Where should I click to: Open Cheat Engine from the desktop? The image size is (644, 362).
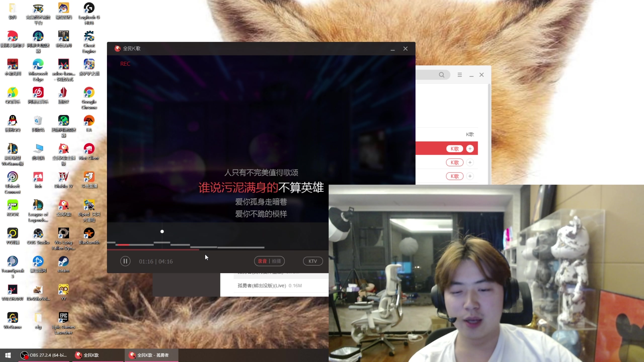click(x=89, y=38)
